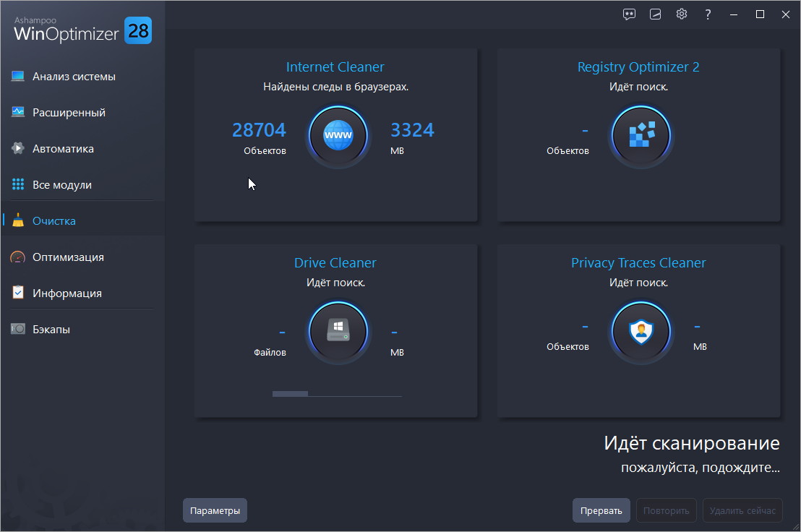Click the Параметры button
This screenshot has height=532, width=801.
click(215, 510)
